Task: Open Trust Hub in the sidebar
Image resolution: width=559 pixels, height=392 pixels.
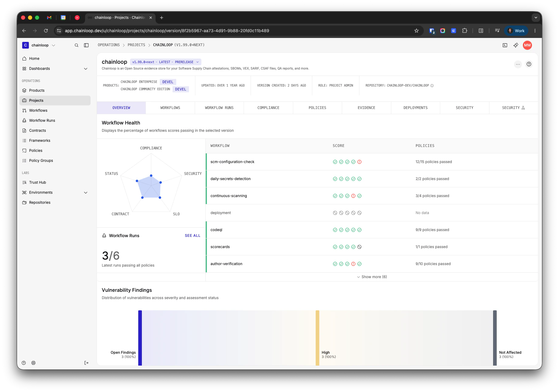Action: [55, 182]
